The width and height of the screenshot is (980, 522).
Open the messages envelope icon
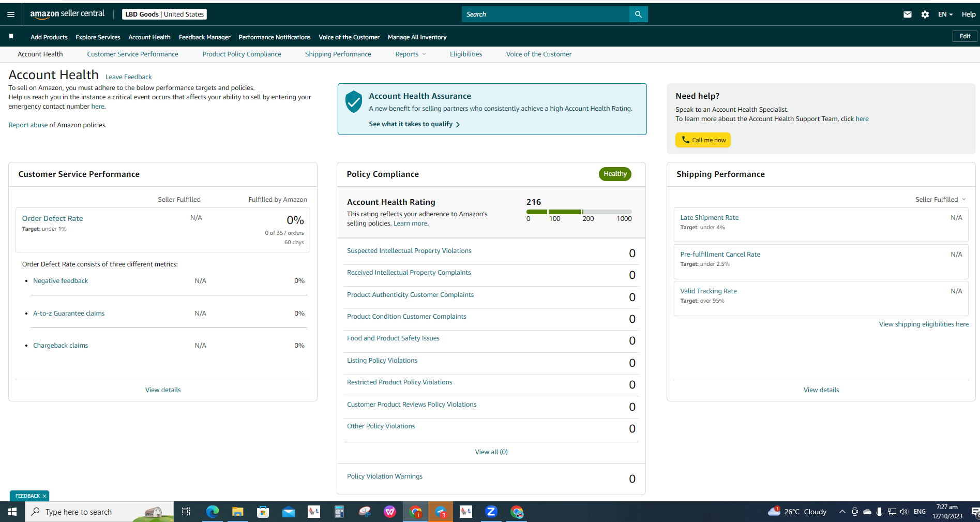907,14
